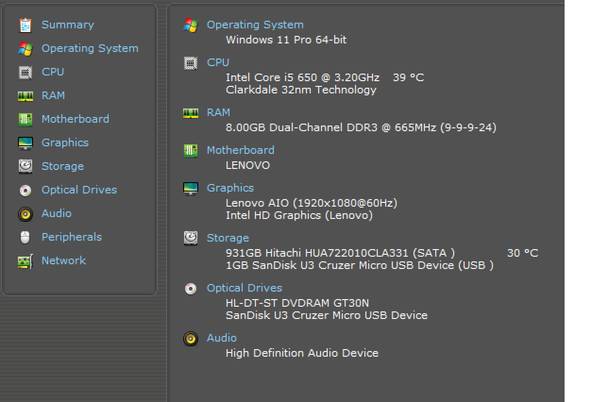Open the CPU heading link in summary
The height and width of the screenshot is (402, 600).
(218, 62)
